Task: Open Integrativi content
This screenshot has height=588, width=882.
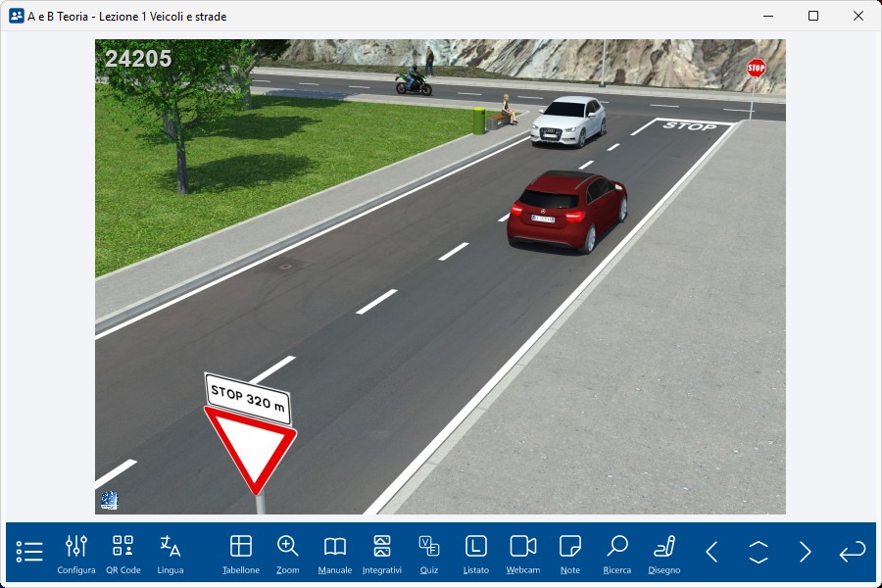Action: click(x=382, y=553)
